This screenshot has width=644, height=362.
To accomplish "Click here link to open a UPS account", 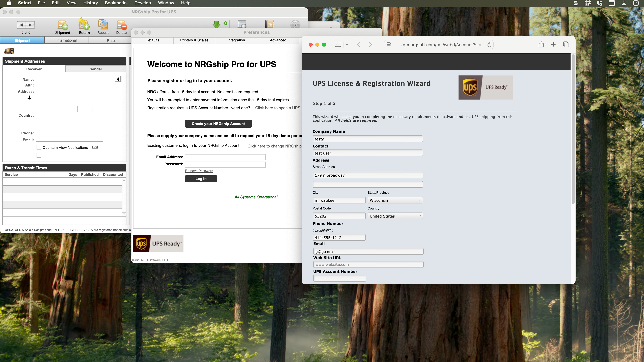I will (264, 108).
